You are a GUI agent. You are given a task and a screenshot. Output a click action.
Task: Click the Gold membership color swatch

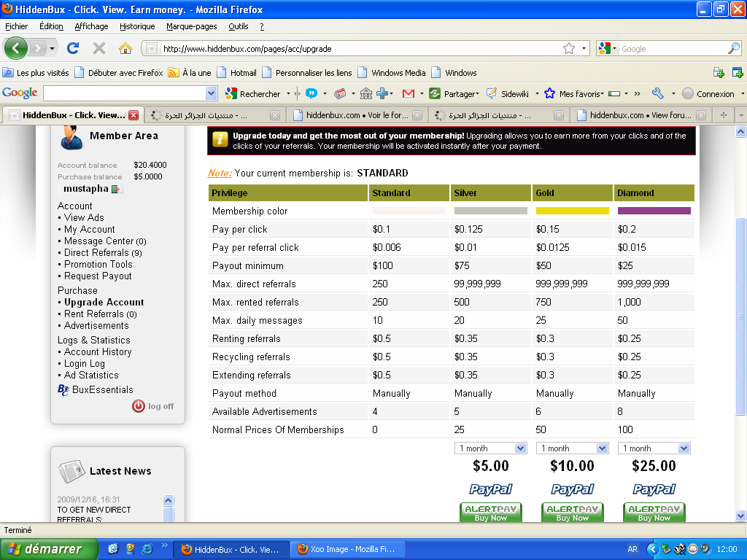(x=572, y=211)
